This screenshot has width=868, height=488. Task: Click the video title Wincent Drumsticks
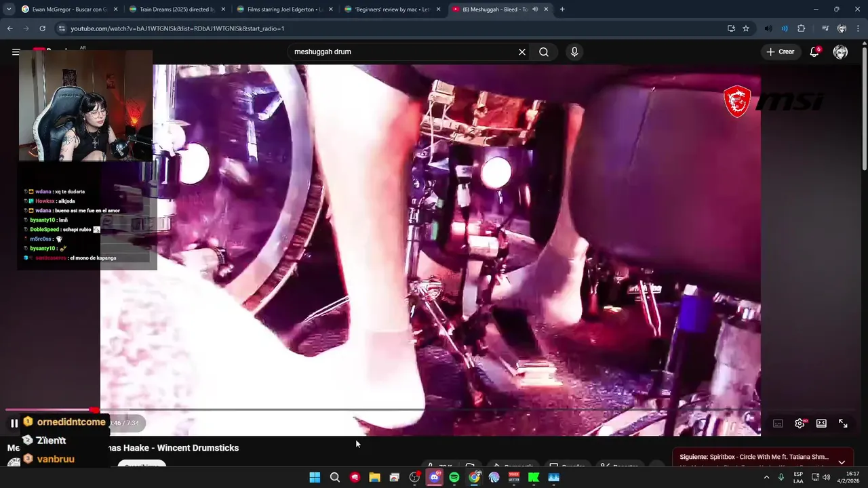pos(174,448)
